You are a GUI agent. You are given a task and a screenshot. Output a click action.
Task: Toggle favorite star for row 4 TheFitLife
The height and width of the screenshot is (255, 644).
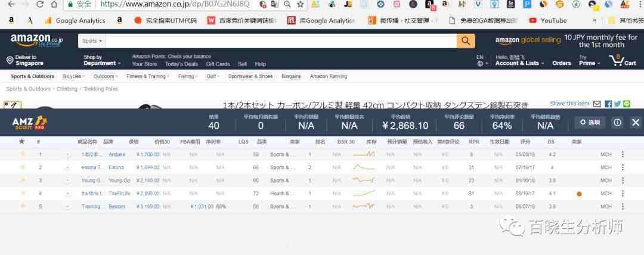tap(23, 194)
